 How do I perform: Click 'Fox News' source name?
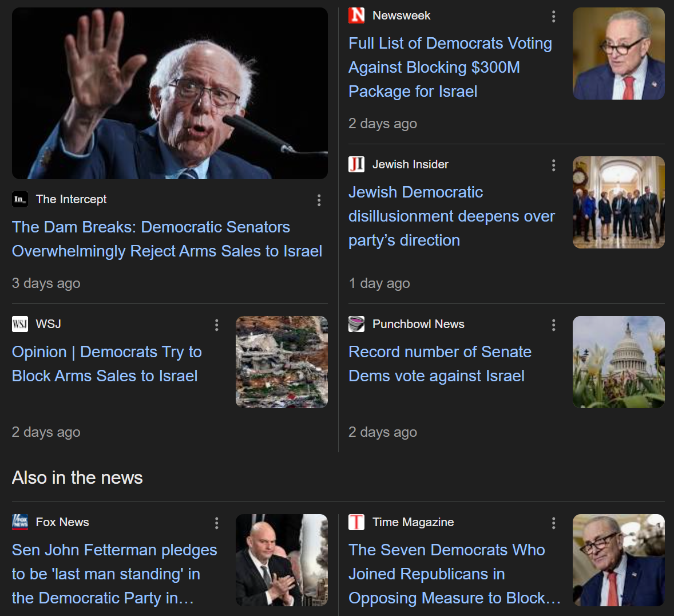pyautogui.click(x=62, y=522)
